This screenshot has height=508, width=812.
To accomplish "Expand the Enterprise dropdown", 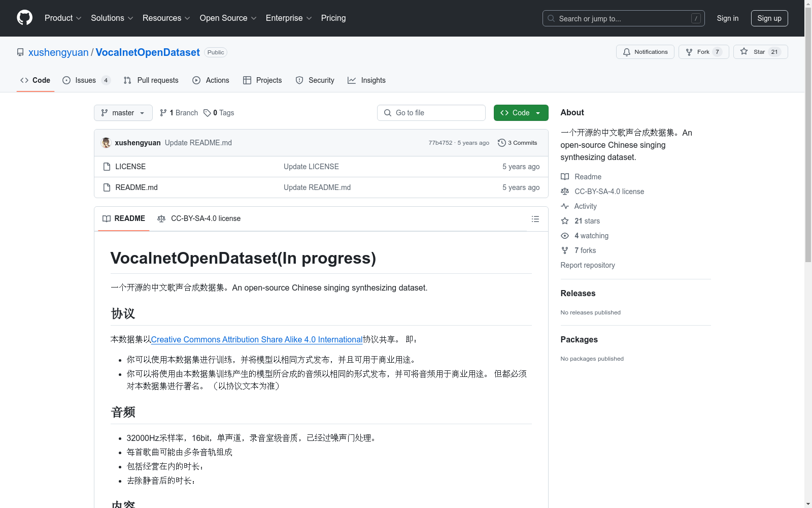I will click(289, 18).
